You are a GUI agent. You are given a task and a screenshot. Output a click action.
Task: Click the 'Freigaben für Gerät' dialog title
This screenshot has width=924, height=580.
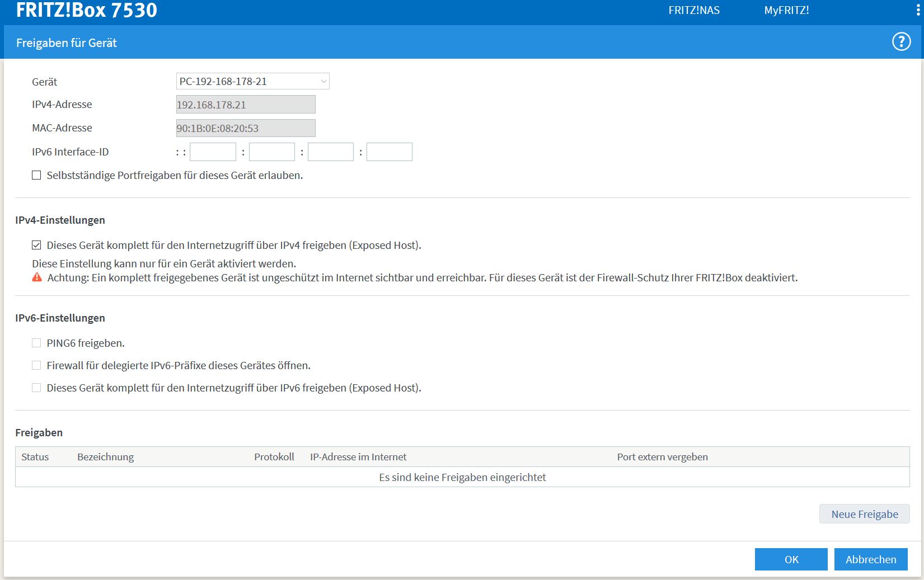coord(66,43)
